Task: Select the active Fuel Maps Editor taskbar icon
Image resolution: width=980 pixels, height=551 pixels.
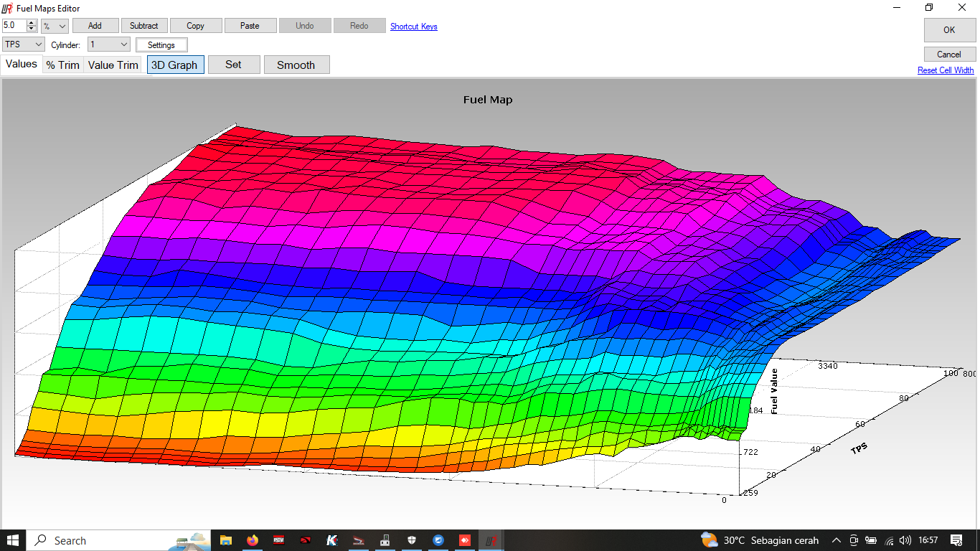Action: point(491,540)
